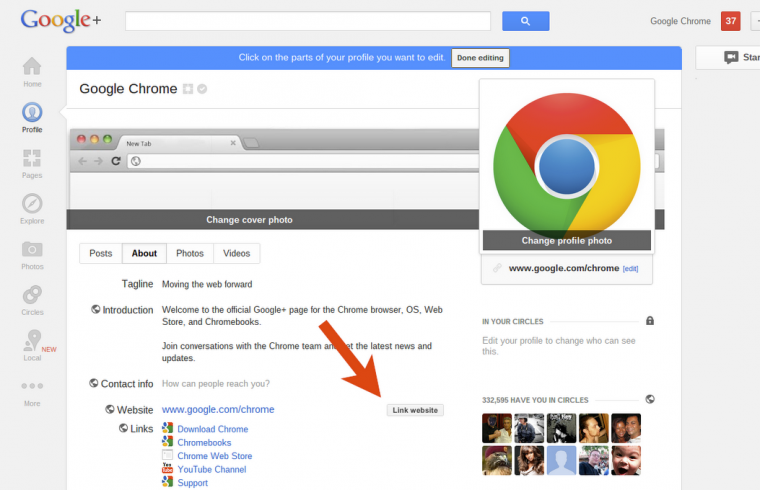Edit the Introduction welcome text
760x490 pixels.
click(302, 316)
